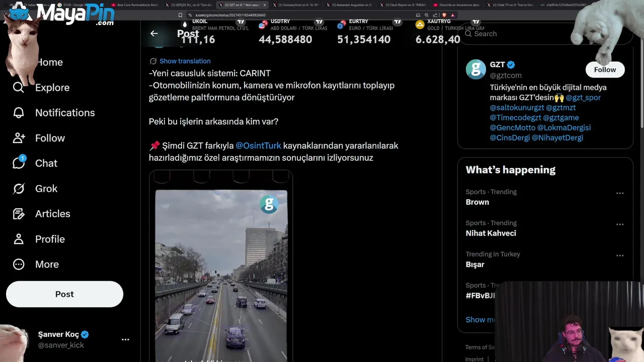This screenshot has width=644, height=362.
Task: Click the bookmark icon left of address bar
Action: (x=180, y=15)
